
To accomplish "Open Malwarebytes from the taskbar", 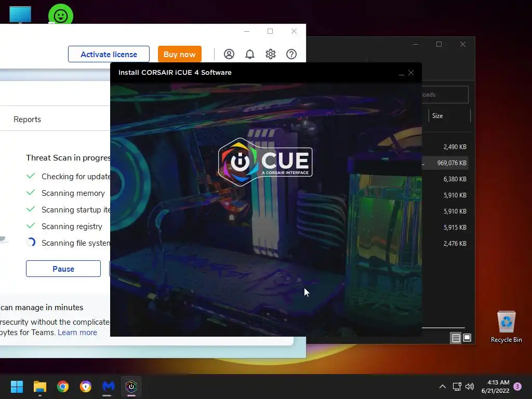I will click(109, 387).
